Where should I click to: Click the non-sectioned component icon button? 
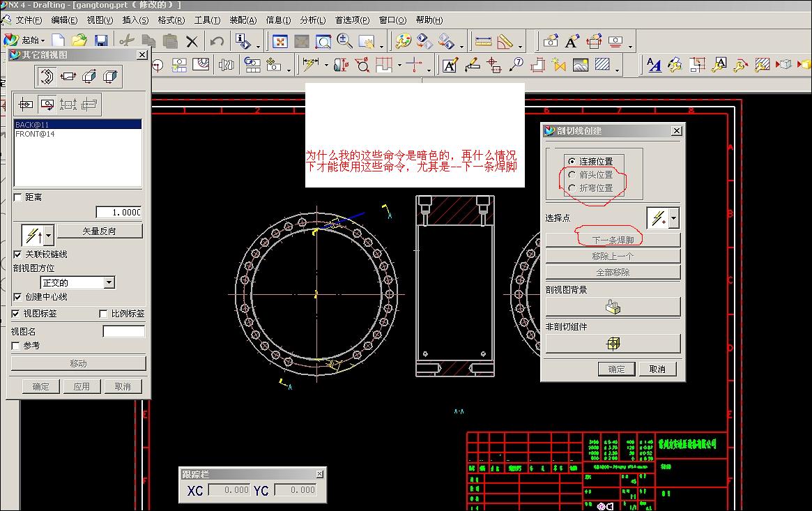pyautogui.click(x=613, y=344)
